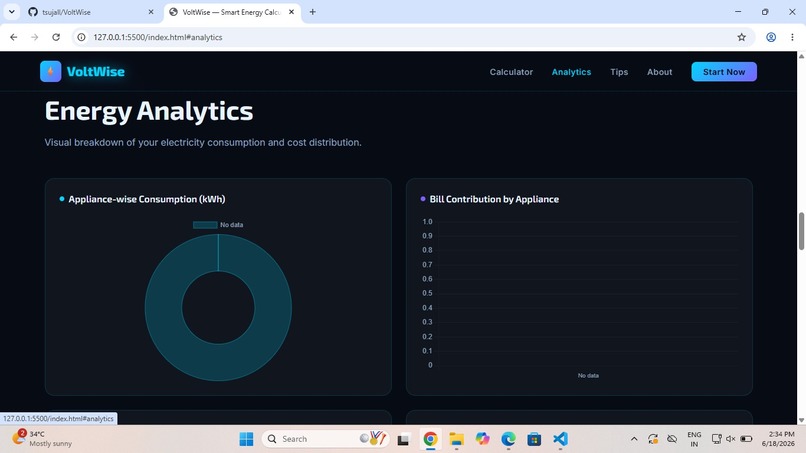Viewport: 806px width, 453px height.
Task: Click the scrollbar down arrow
Action: click(801, 420)
